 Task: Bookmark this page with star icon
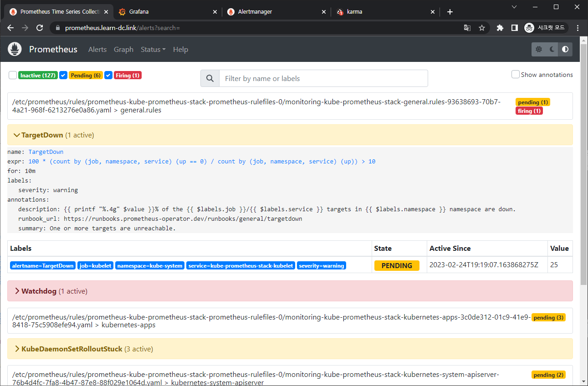(x=482, y=28)
